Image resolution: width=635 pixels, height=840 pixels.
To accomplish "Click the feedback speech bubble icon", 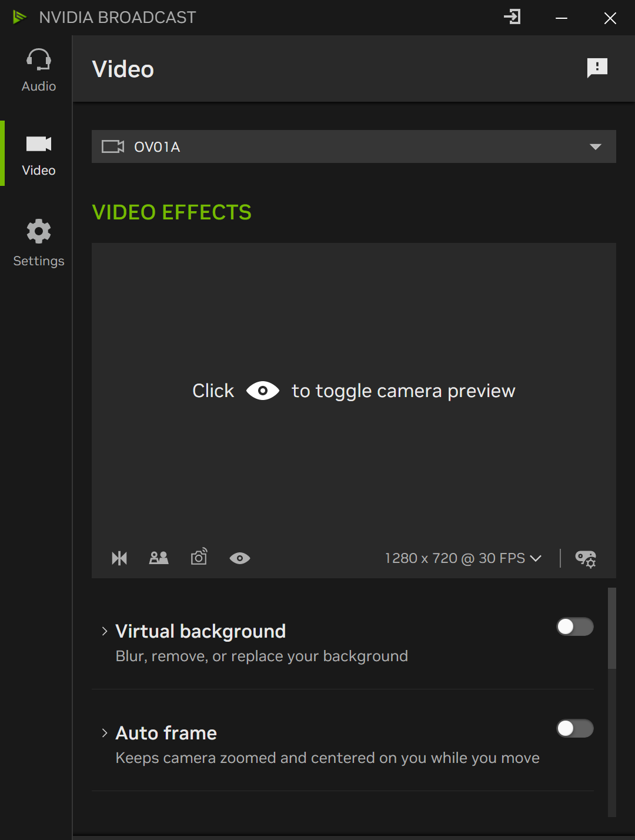I will (x=597, y=68).
